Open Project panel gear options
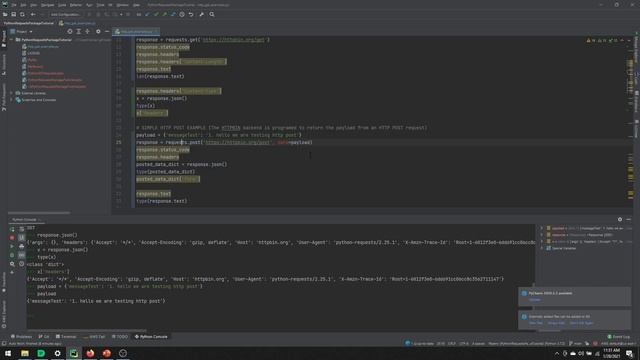Viewport: 640px width, 360px height. 98,31
